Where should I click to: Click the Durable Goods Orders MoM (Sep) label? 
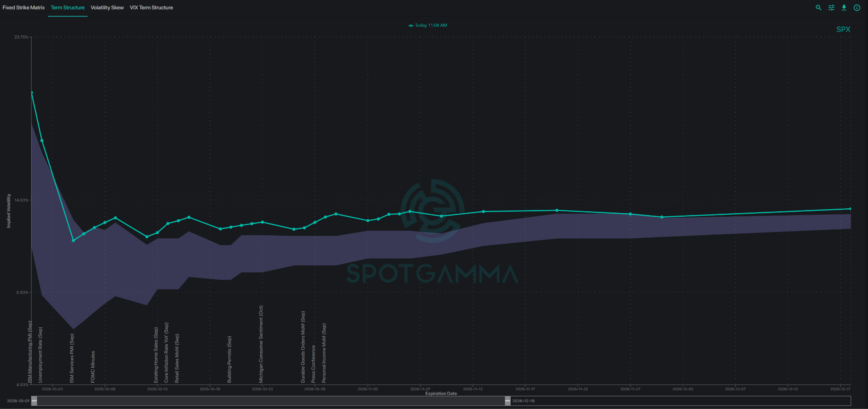[x=303, y=347]
